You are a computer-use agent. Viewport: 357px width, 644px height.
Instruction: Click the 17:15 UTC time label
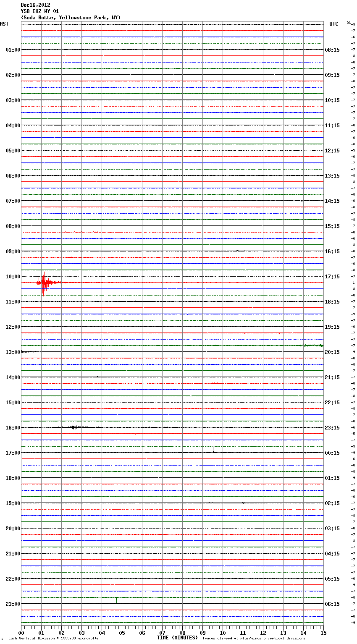332,277
